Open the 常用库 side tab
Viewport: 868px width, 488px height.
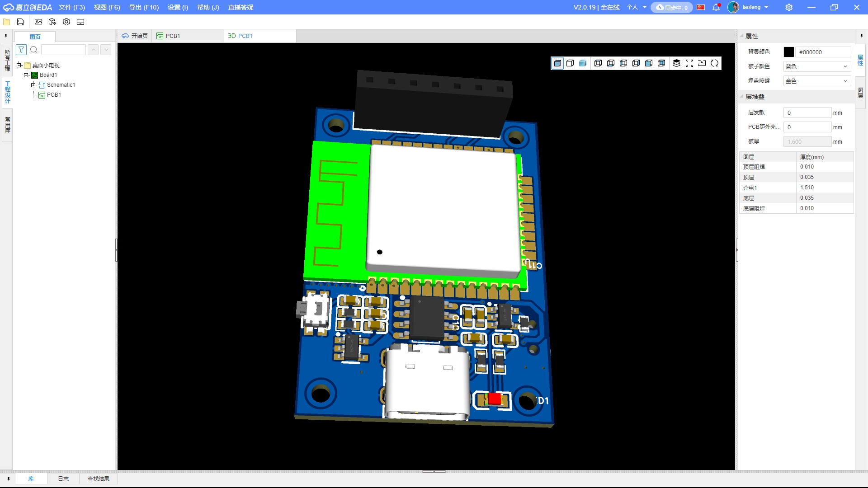click(7, 125)
